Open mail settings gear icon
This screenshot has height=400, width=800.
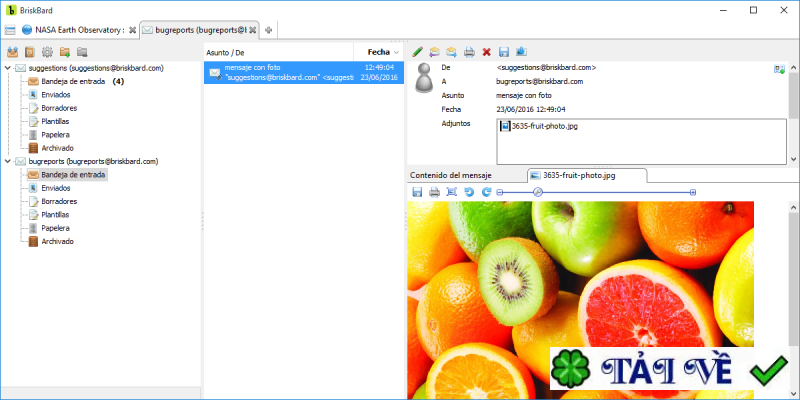click(x=47, y=52)
